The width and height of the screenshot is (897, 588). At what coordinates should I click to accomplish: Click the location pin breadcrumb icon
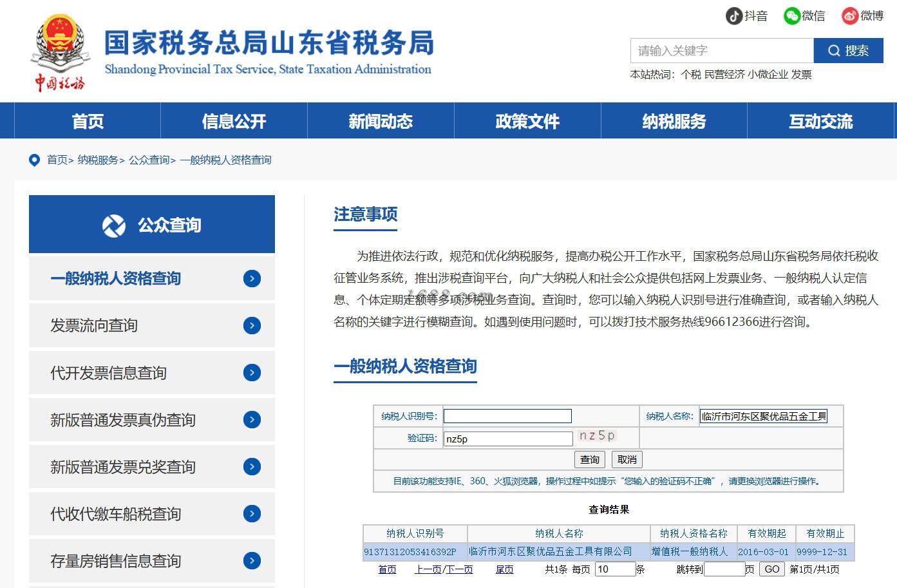click(x=34, y=160)
